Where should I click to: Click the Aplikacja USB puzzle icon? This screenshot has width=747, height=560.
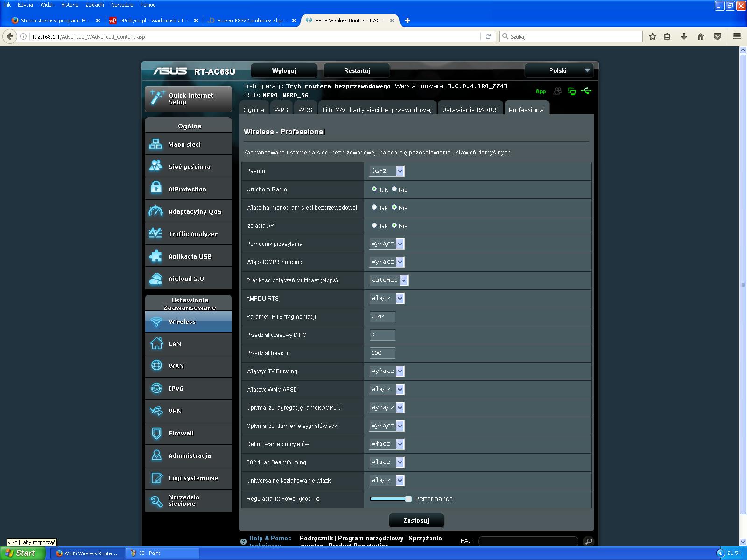[x=156, y=256]
